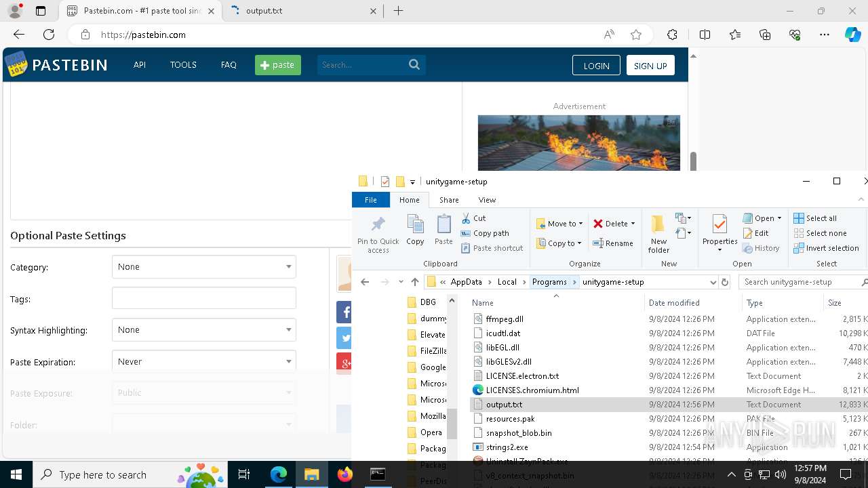Click Select none in Explorer ribbon

coord(820,233)
